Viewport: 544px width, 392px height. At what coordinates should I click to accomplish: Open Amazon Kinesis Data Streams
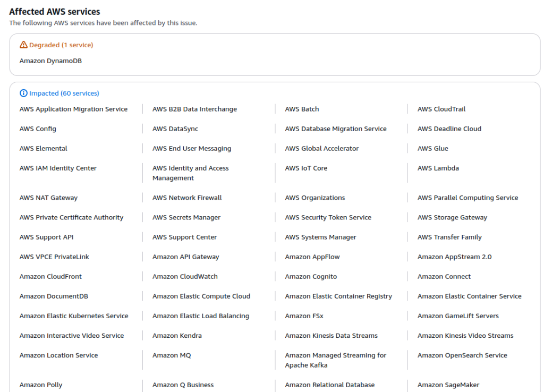[331, 335]
